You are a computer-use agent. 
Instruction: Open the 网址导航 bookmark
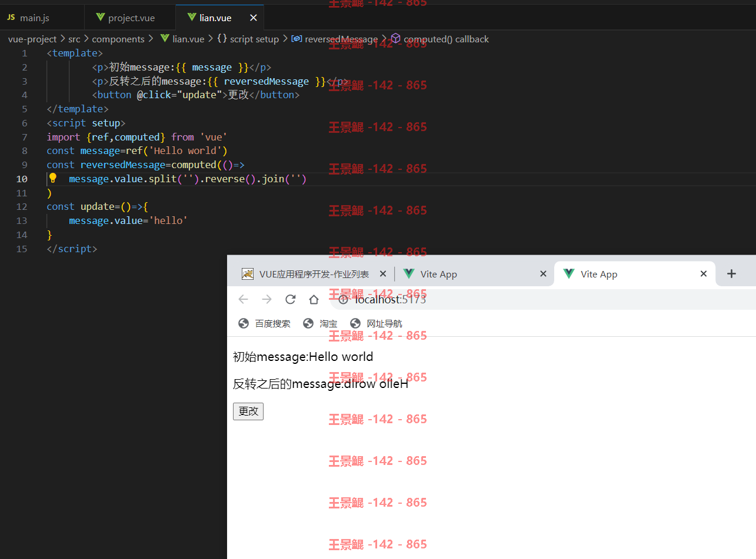[x=376, y=323]
